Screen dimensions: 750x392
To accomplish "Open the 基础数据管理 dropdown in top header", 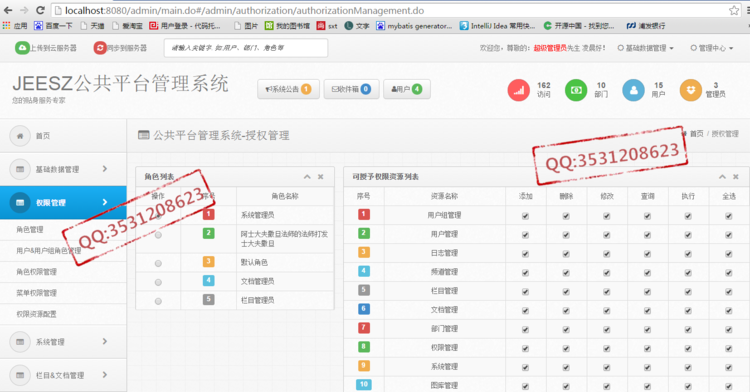I will click(646, 48).
